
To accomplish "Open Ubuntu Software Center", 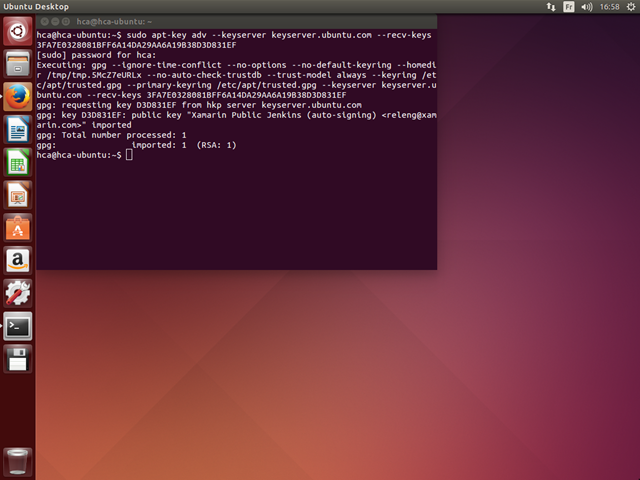I will pyautogui.click(x=18, y=228).
